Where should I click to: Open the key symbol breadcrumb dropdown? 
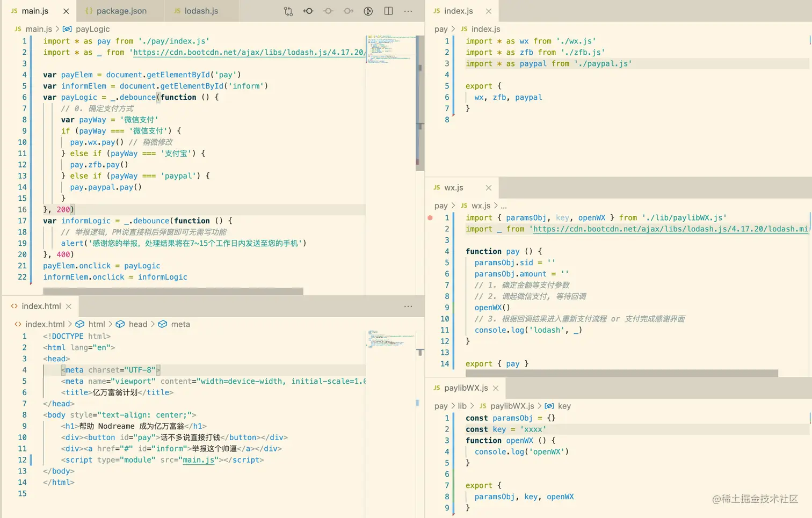coord(564,406)
